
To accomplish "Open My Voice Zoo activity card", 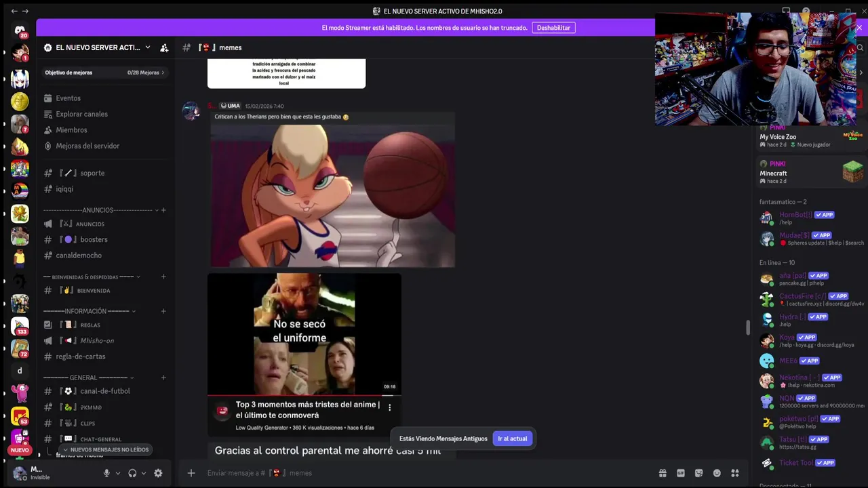I will tap(811, 136).
